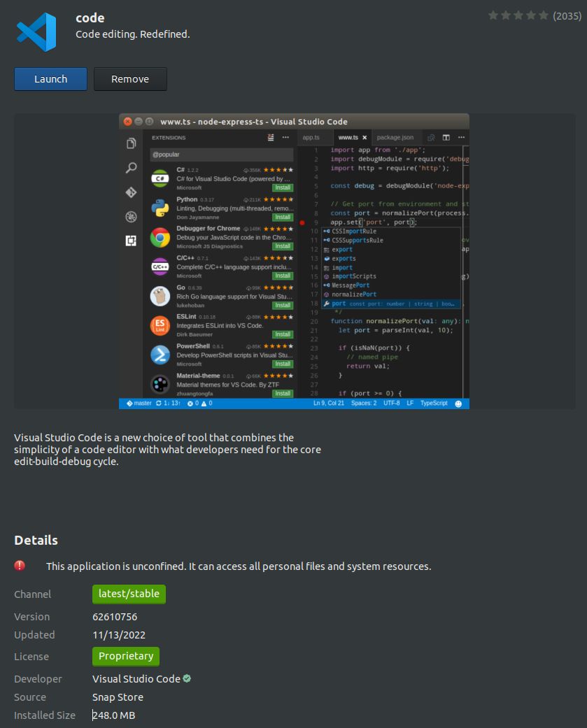Click the Updated label
Screen dimensions: 587x728
(34, 635)
